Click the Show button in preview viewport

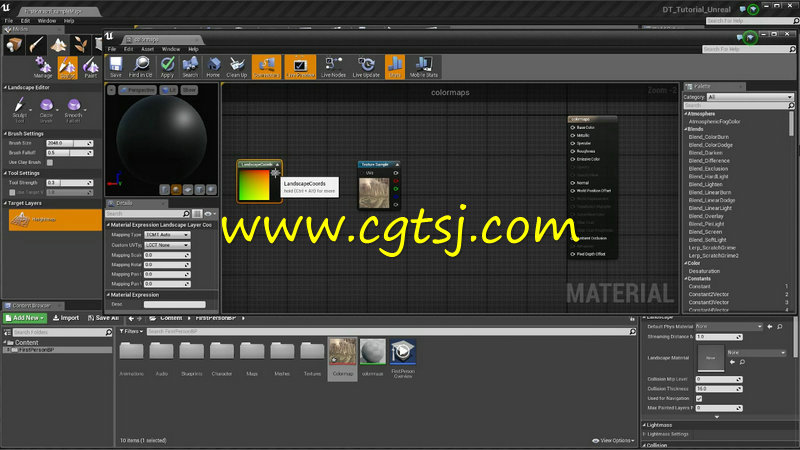click(x=189, y=90)
